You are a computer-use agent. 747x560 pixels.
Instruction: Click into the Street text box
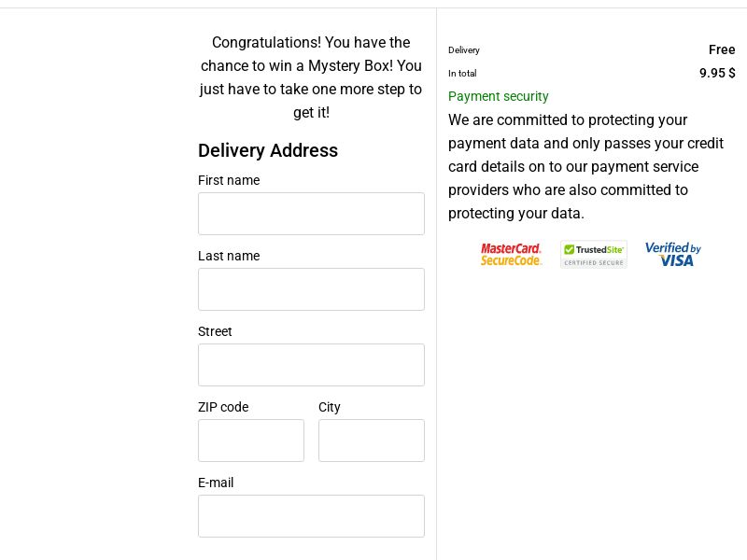click(311, 365)
